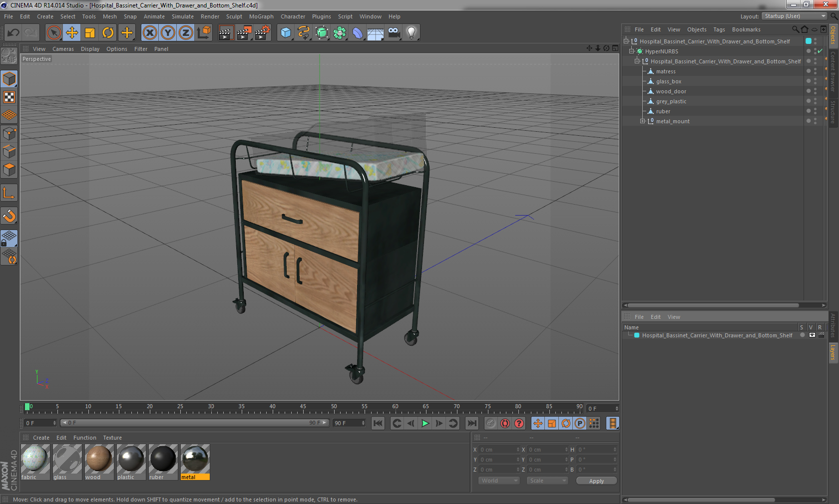The image size is (839, 504).
Task: Select grey_plastic object in tree
Action: coord(671,101)
